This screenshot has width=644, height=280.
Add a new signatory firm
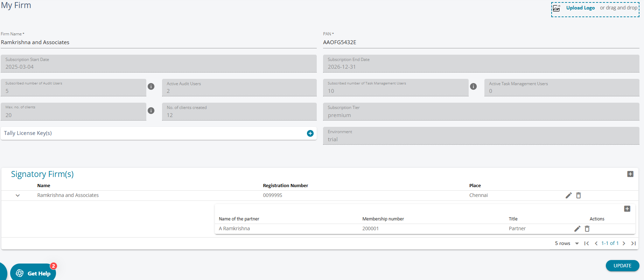pyautogui.click(x=630, y=174)
